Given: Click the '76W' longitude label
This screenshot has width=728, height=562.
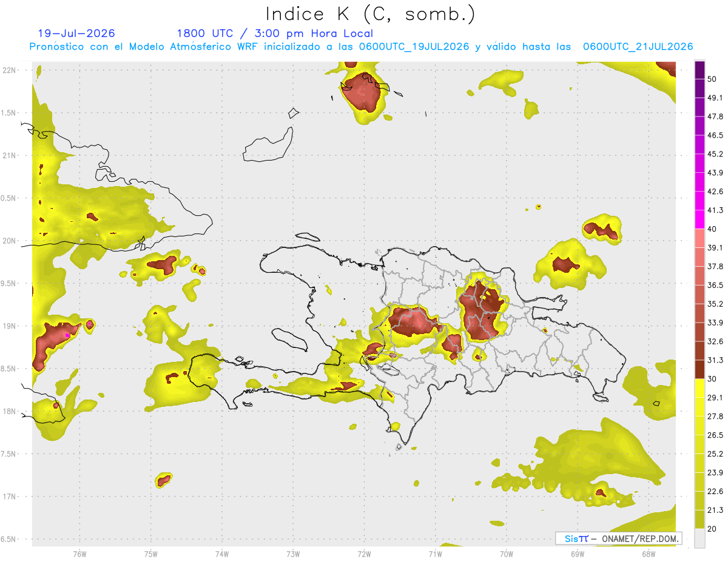Looking at the screenshot, I should point(79,554).
